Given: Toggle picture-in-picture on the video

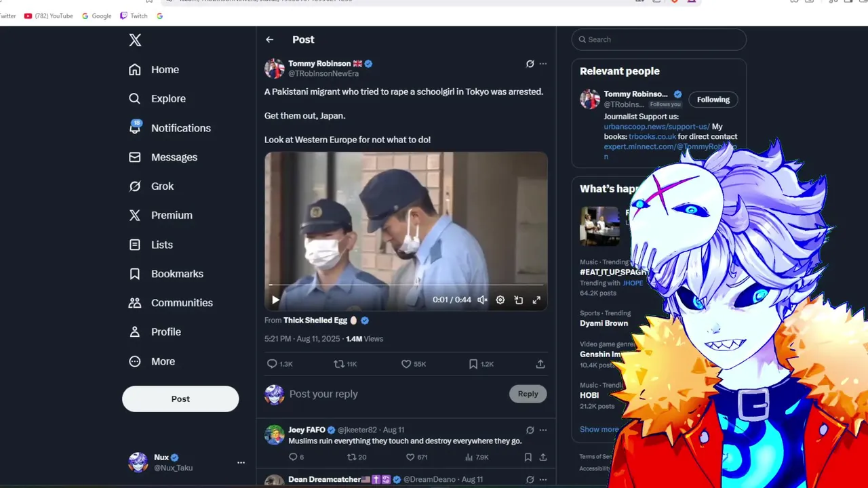Looking at the screenshot, I should 519,300.
